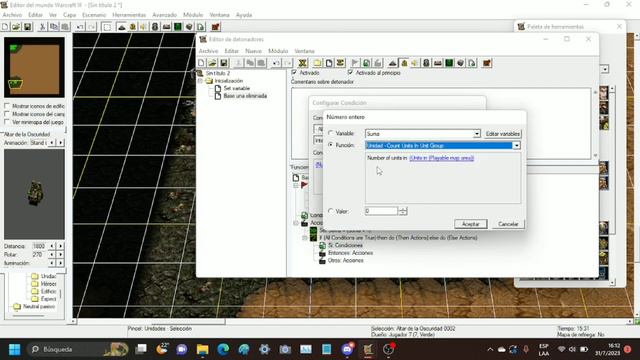Image resolution: width=640 pixels, height=360 pixels.
Task: Click Open map icon in World Editor toolbar
Action: (16, 27)
